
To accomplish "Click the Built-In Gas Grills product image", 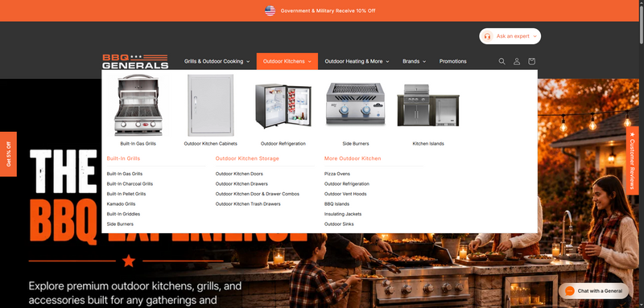I will tap(138, 105).
